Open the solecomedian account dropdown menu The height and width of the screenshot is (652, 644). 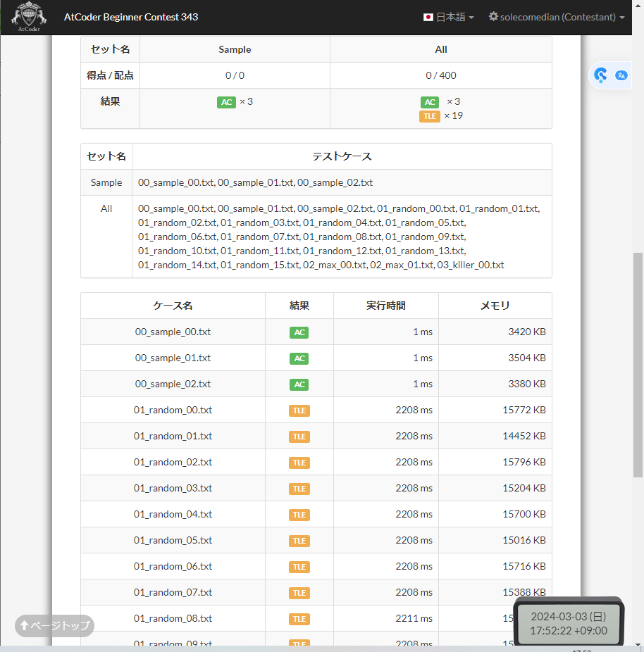click(x=557, y=17)
